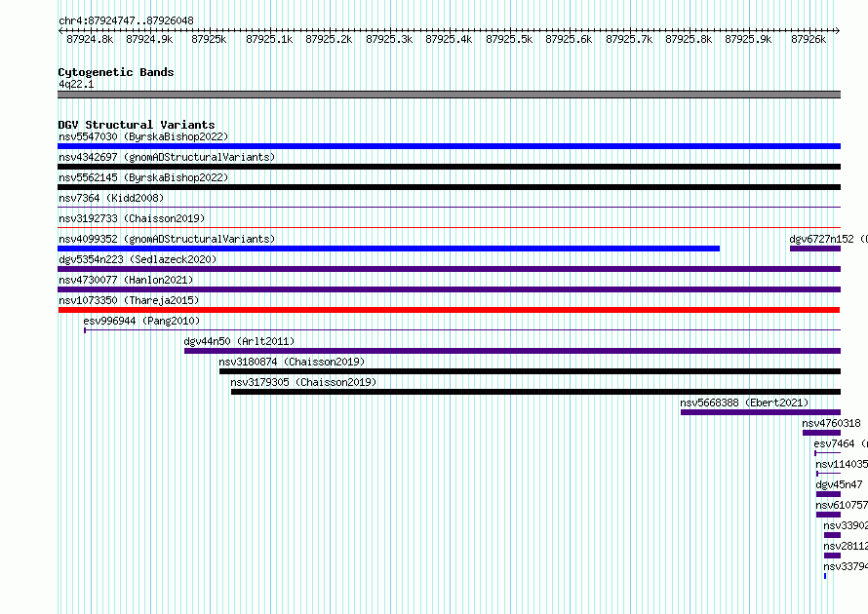Select the purple bar under nsv4730077 (Hanlon2021)
This screenshot has width=868, height=614.
pyautogui.click(x=449, y=289)
